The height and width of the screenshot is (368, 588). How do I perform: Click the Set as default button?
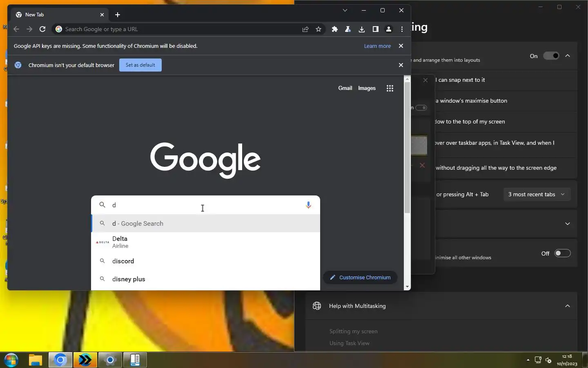pos(140,65)
